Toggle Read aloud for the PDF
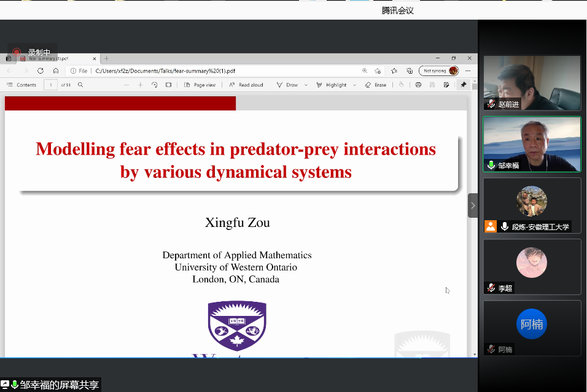The width and height of the screenshot is (587, 392). click(246, 85)
